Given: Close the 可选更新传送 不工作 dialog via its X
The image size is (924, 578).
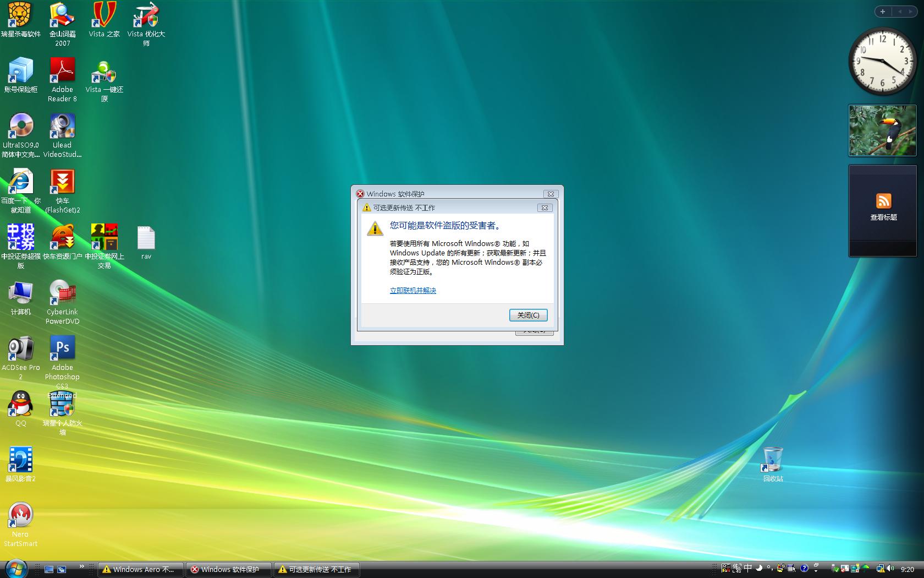Looking at the screenshot, I should 544,208.
